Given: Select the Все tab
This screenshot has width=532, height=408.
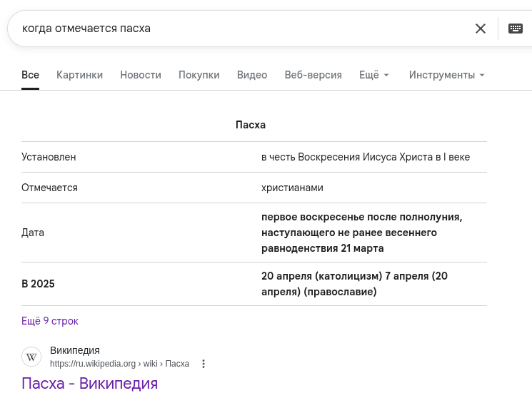Looking at the screenshot, I should (x=30, y=75).
